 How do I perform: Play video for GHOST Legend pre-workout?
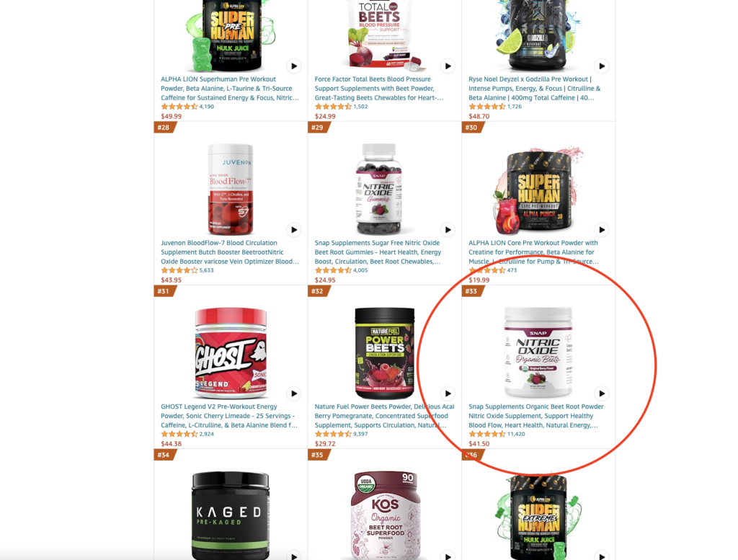point(294,394)
